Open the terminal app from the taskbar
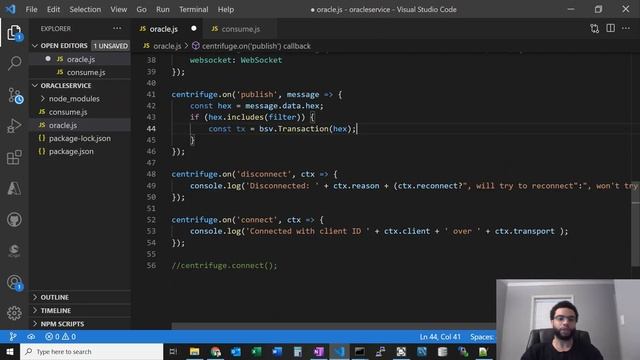 360,351
